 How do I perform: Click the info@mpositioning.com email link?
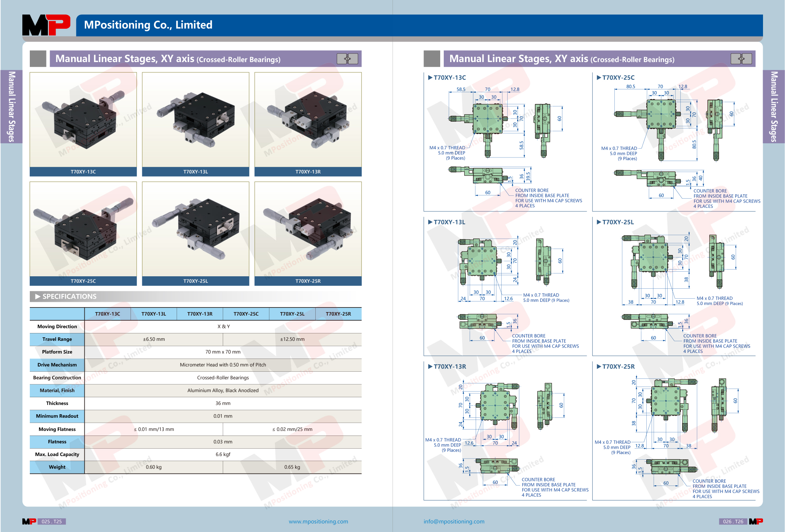[x=454, y=521]
